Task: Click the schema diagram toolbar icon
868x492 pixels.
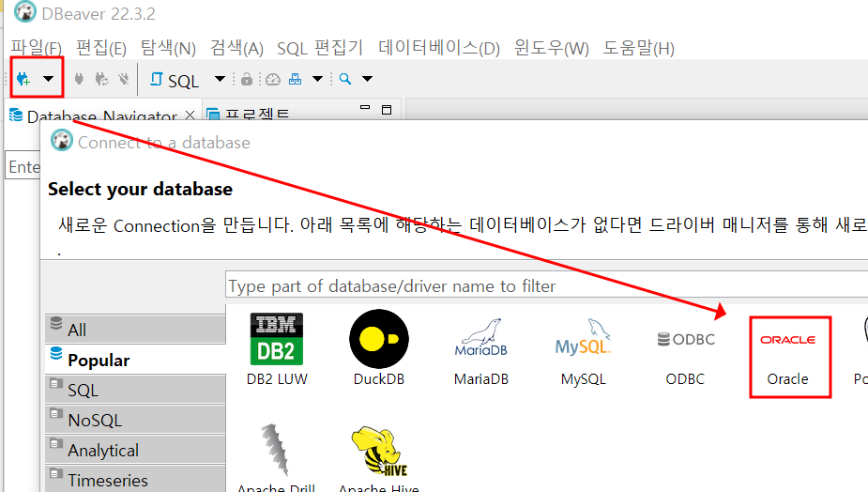Action: [x=295, y=79]
